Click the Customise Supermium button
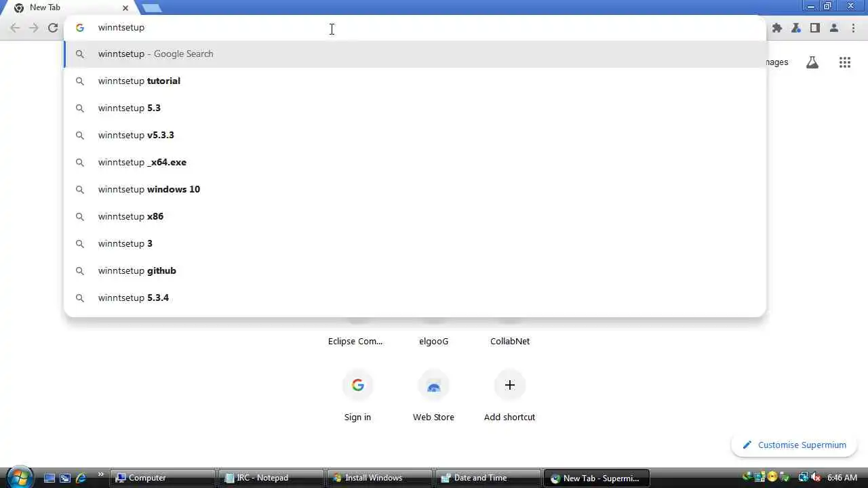The image size is (868, 488). (x=794, y=445)
